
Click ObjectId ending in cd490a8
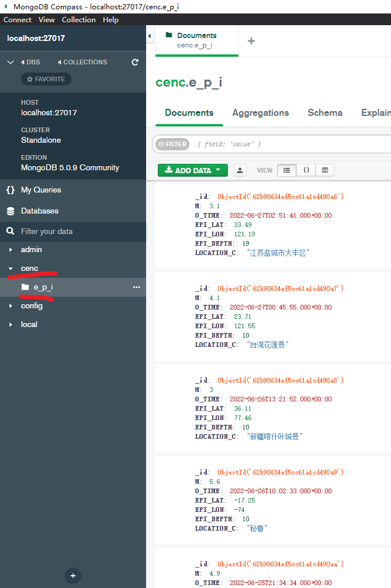pyautogui.click(x=281, y=381)
